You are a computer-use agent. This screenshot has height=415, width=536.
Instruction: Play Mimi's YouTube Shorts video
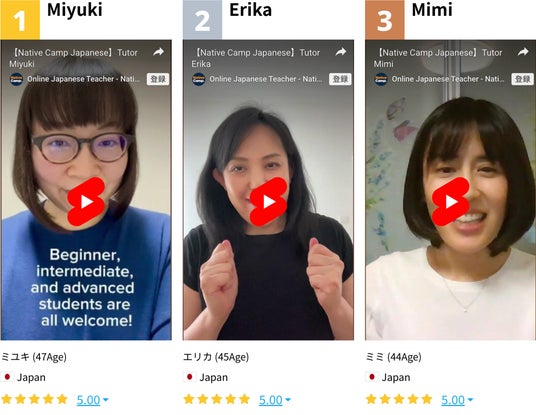tap(451, 202)
